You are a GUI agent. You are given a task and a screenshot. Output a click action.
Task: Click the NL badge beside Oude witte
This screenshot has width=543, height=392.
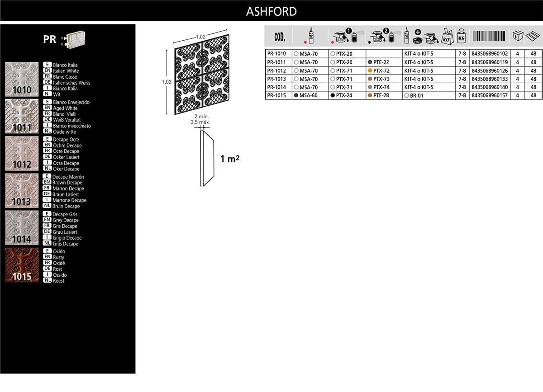pyautogui.click(x=47, y=132)
